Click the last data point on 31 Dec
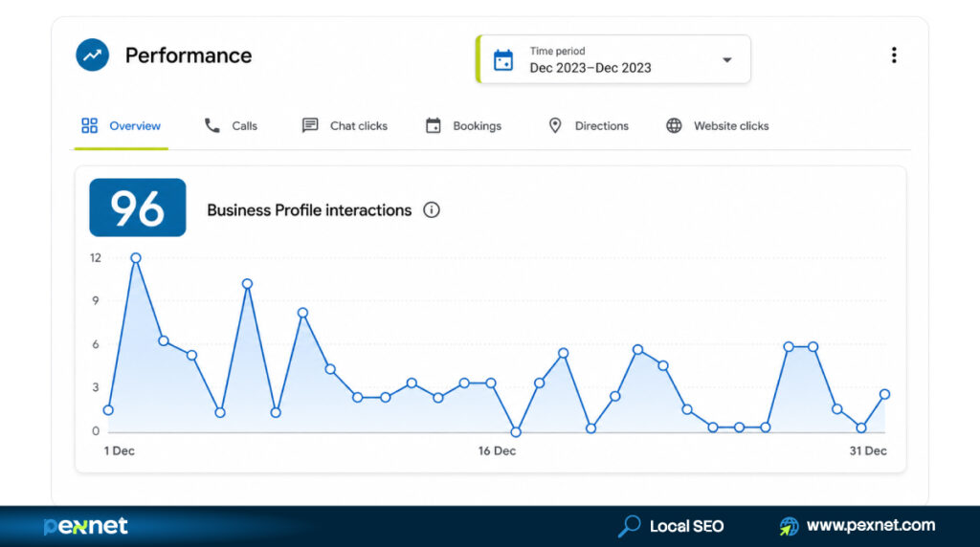980x547 pixels. (x=884, y=394)
